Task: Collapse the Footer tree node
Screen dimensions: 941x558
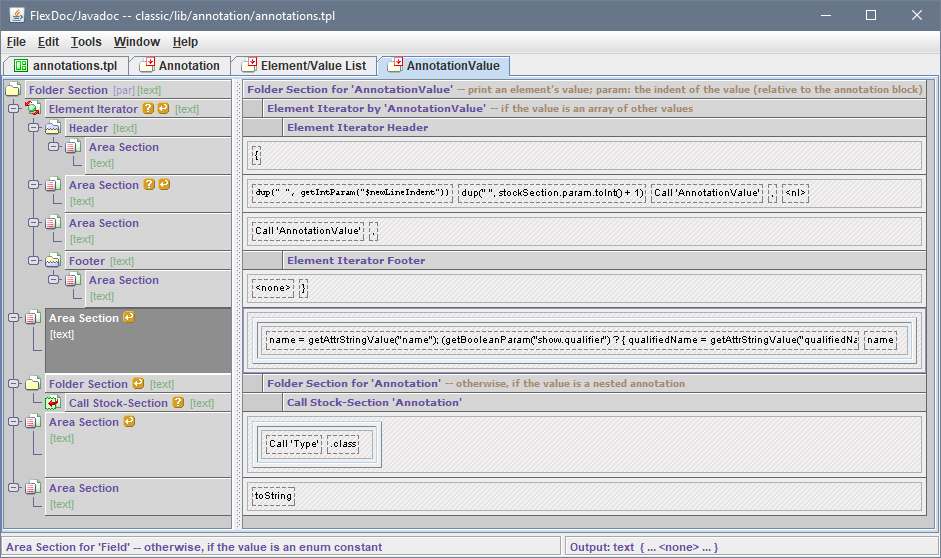Action: pyautogui.click(x=33, y=261)
